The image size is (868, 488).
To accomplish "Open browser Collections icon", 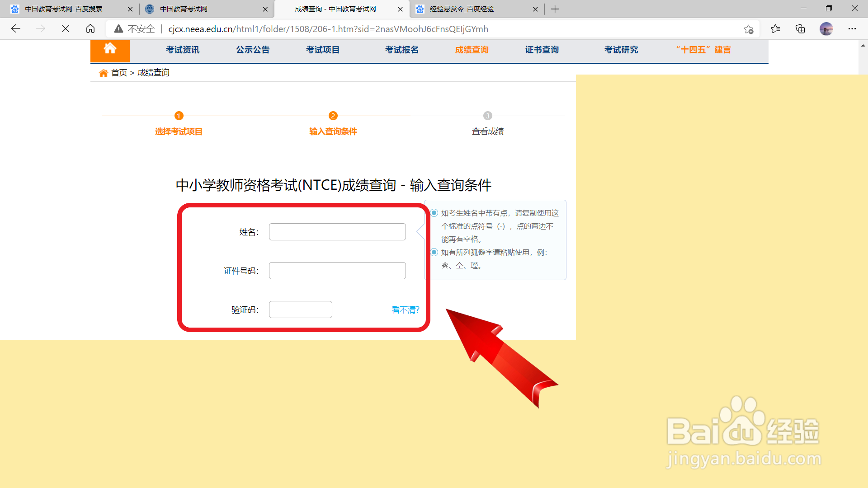I will [800, 29].
